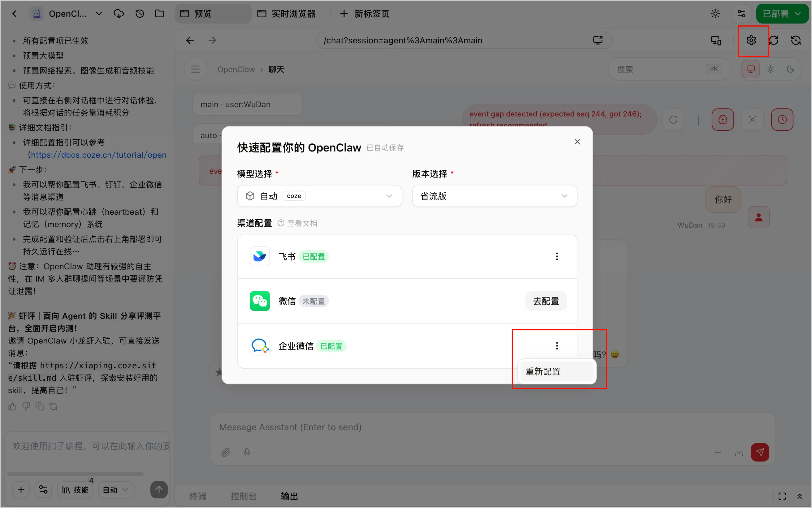The height and width of the screenshot is (508, 812).
Task: Open the top bar sliders settings icon
Action: click(741, 14)
